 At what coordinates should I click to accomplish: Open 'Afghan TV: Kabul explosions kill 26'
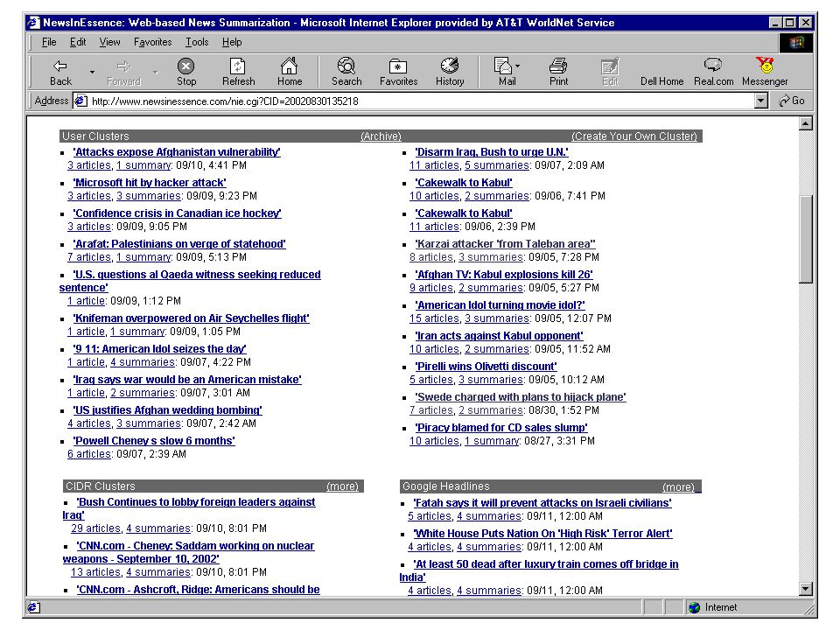[x=504, y=274]
